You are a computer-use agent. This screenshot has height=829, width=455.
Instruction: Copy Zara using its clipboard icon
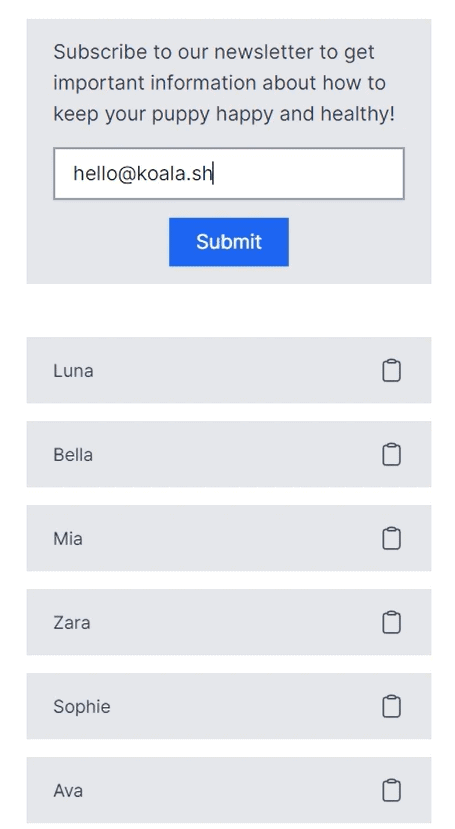tap(391, 622)
